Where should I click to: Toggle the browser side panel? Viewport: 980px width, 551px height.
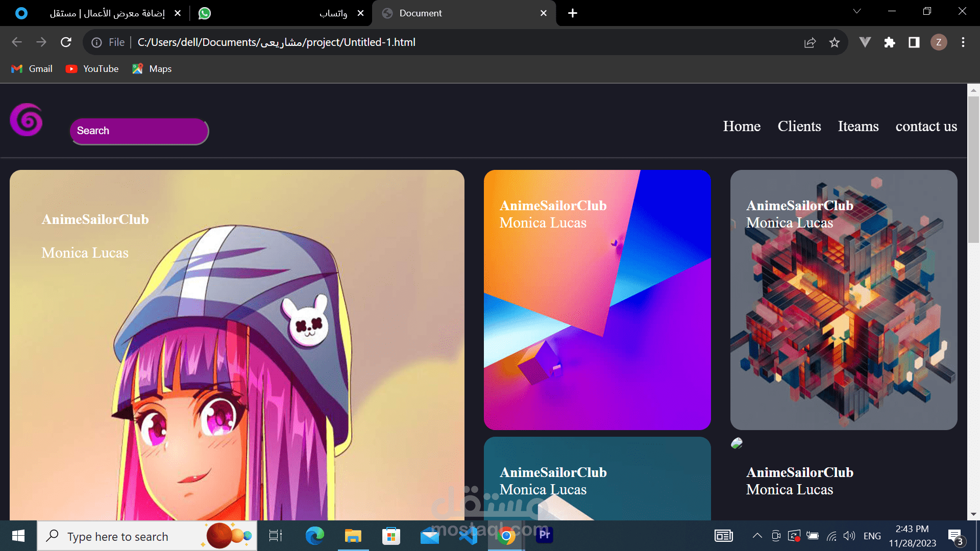914,42
